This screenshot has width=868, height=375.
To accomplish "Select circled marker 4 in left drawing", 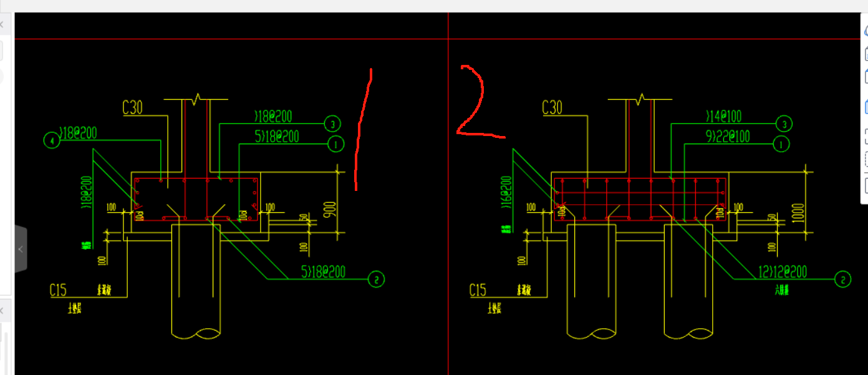I will [x=51, y=142].
